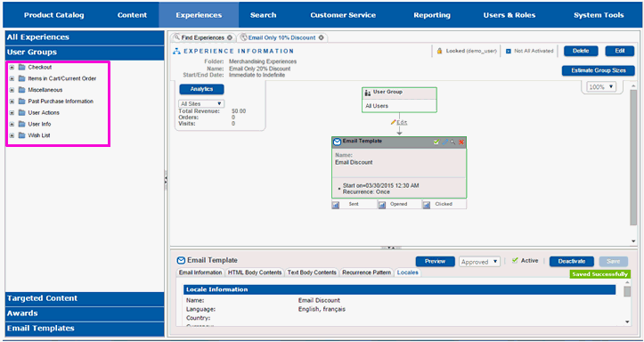Click the Miscellaneous folder icon
This screenshot has width=644, height=342.
tap(21, 90)
